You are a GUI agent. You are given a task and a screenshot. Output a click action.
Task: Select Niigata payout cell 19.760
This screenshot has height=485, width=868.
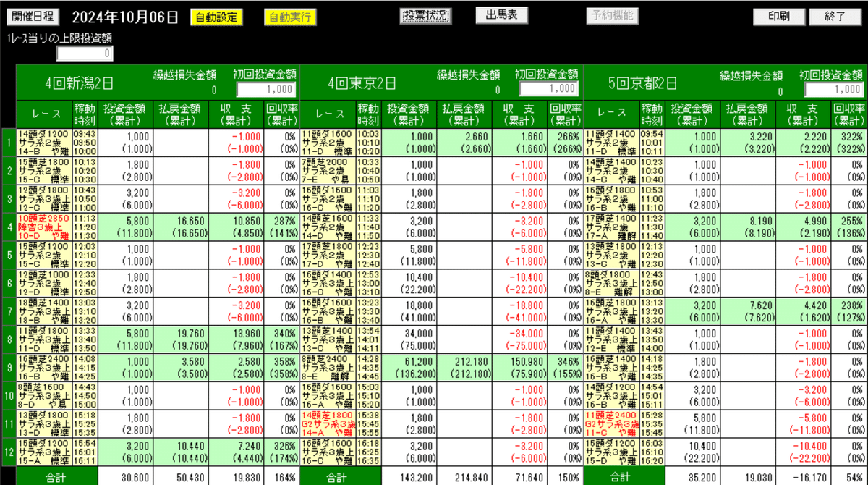tap(180, 339)
